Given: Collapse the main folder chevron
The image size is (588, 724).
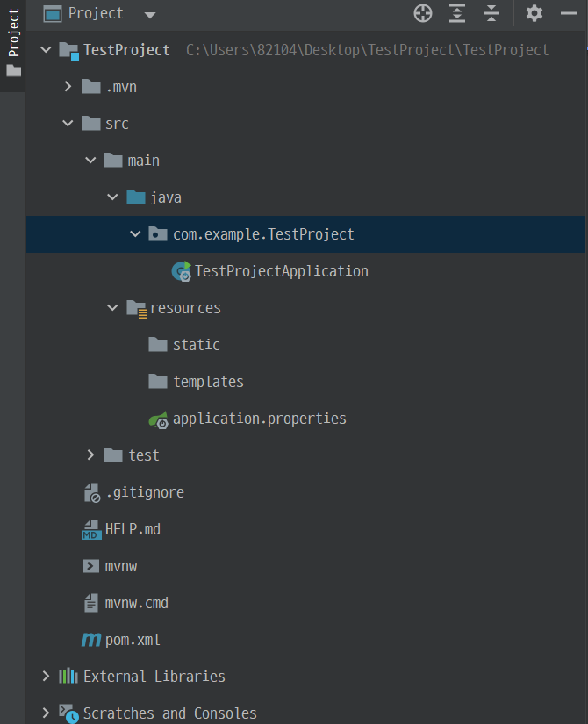Looking at the screenshot, I should [90, 161].
